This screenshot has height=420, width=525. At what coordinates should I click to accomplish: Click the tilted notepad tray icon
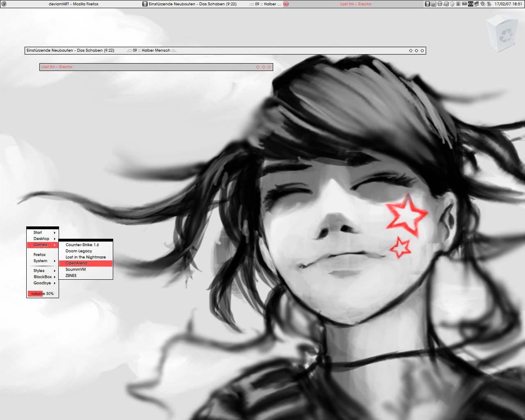pos(446,4)
